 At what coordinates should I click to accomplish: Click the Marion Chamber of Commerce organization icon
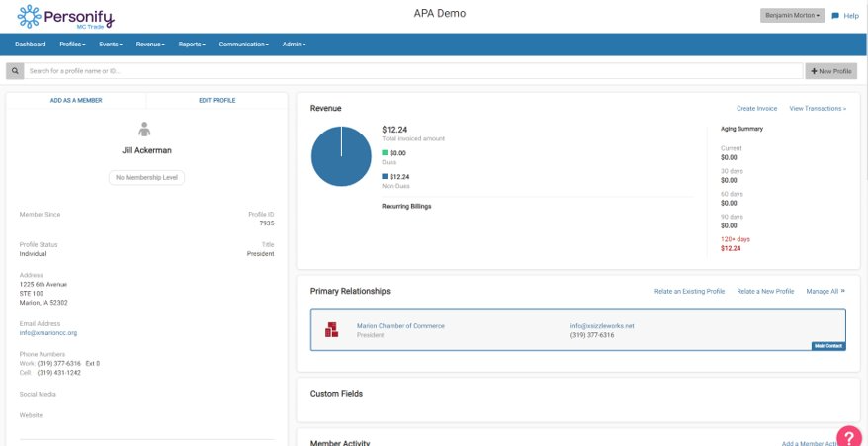(x=333, y=329)
